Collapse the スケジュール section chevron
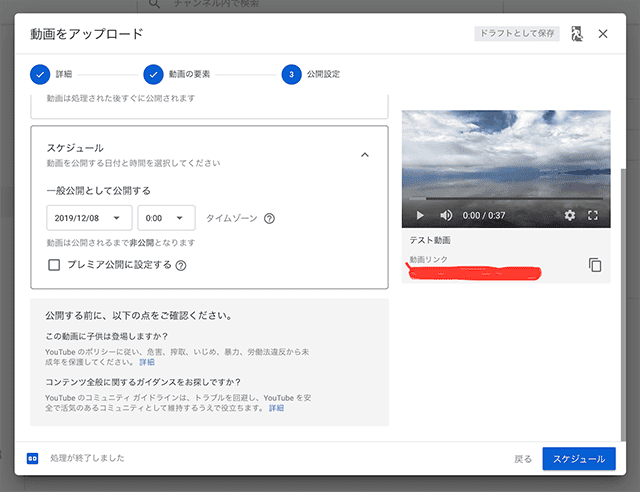The image size is (640, 492). (365, 155)
